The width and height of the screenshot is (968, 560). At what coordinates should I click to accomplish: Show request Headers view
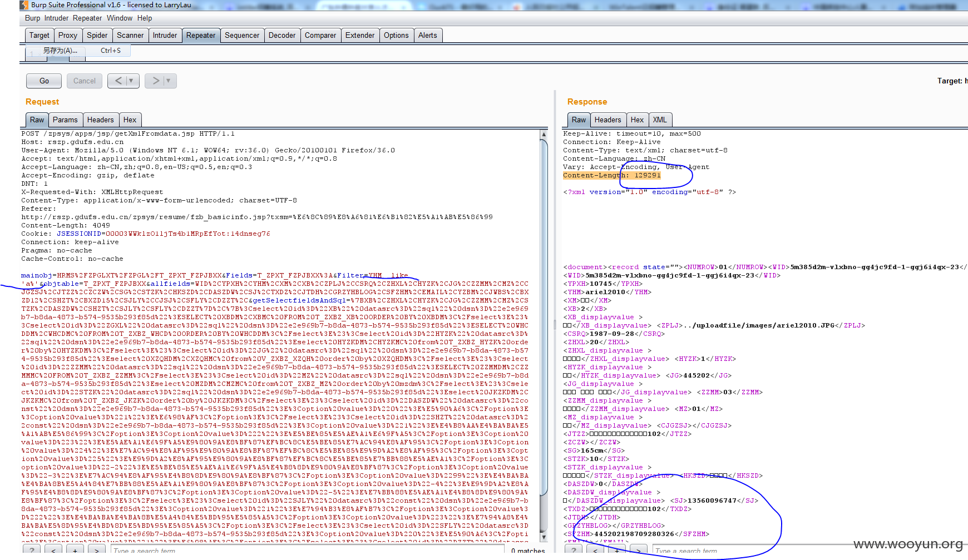point(101,120)
